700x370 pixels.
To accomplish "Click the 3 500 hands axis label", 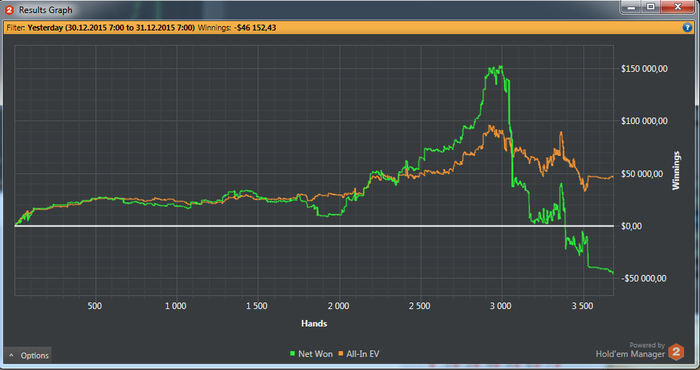I will coord(582,306).
